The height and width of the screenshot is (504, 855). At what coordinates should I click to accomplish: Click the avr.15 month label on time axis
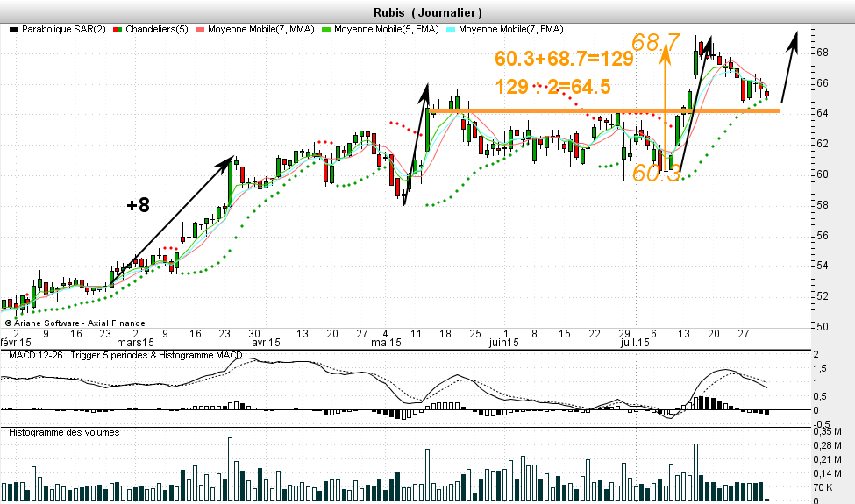(266, 343)
